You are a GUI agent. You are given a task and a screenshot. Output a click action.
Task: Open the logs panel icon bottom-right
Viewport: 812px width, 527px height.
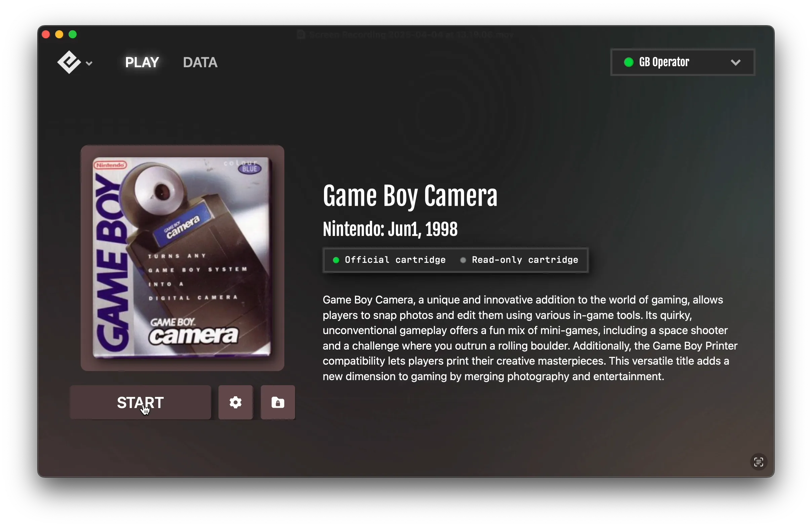pyautogui.click(x=758, y=461)
